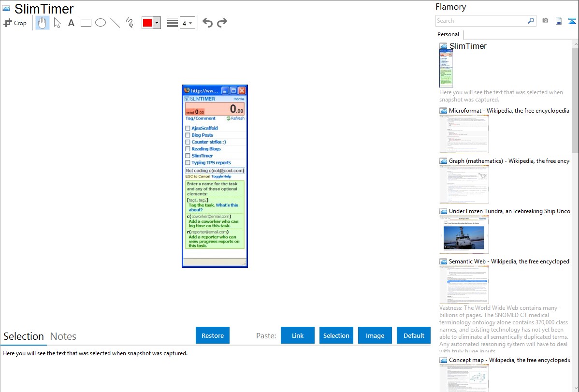This screenshot has width=579, height=392.
Task: Click the Restore button
Action: tap(213, 335)
